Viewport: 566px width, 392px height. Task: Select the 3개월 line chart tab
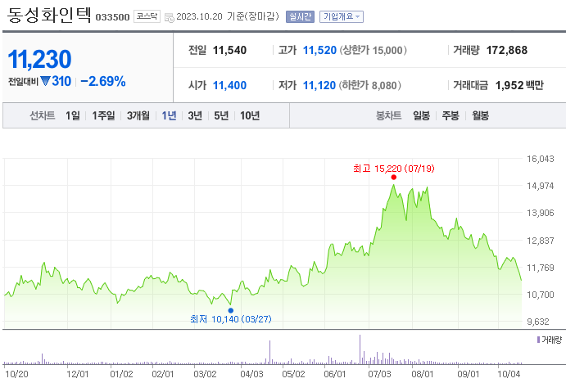pos(138,115)
